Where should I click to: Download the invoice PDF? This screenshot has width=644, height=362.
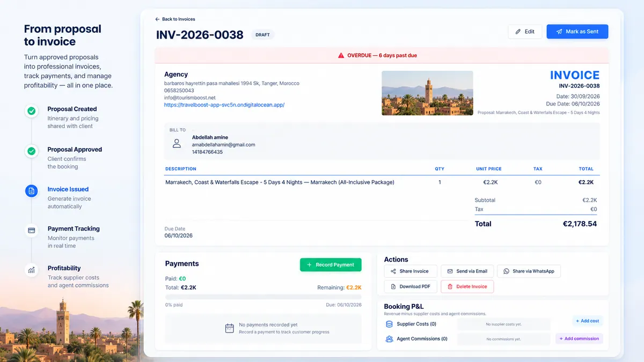click(411, 286)
